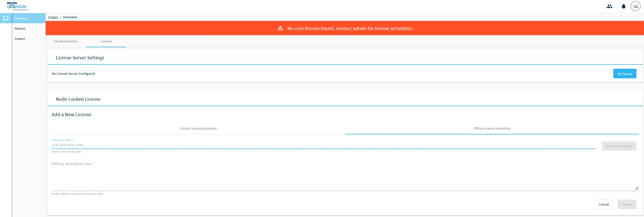
Task: Click the Generate Request button
Action: click(x=619, y=146)
